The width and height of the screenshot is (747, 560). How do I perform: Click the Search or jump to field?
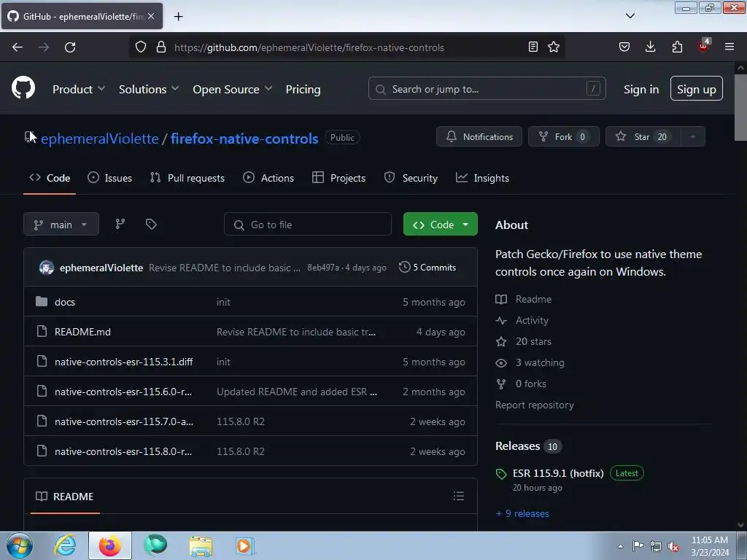click(487, 88)
